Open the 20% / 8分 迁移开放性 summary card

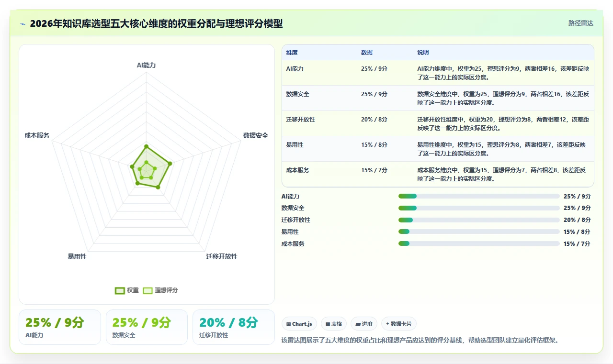click(234, 327)
